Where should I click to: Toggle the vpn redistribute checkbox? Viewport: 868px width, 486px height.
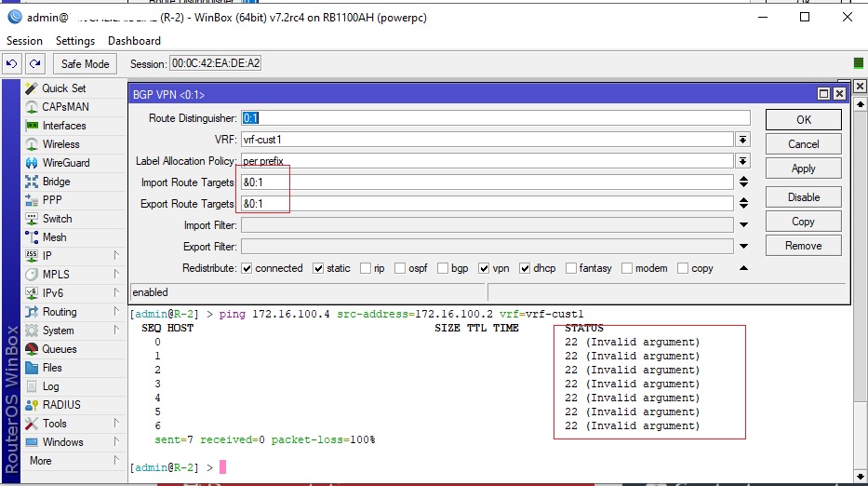pyautogui.click(x=485, y=268)
